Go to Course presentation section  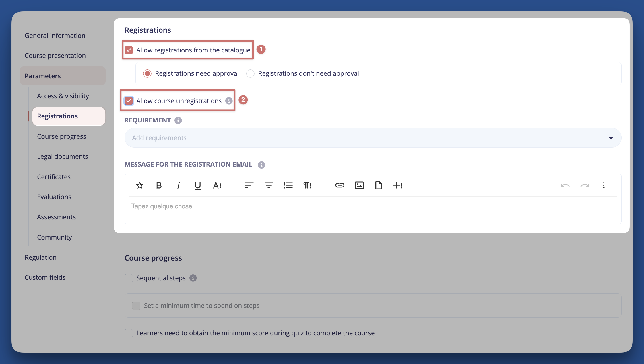click(55, 56)
